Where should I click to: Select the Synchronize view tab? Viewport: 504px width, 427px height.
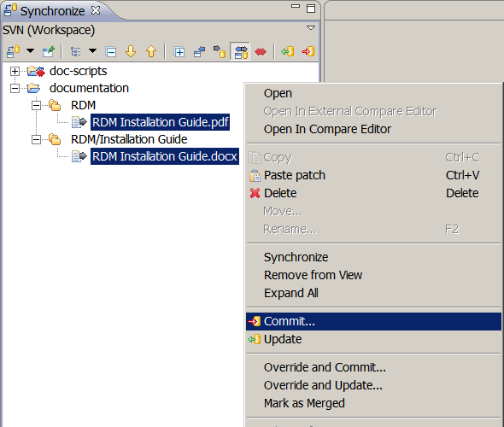[x=52, y=11]
